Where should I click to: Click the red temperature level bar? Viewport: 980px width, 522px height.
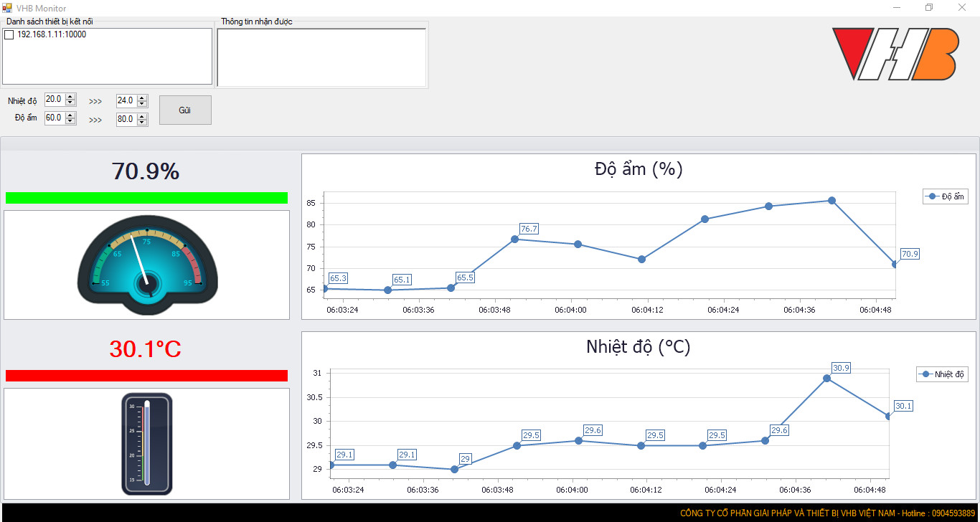click(x=146, y=376)
